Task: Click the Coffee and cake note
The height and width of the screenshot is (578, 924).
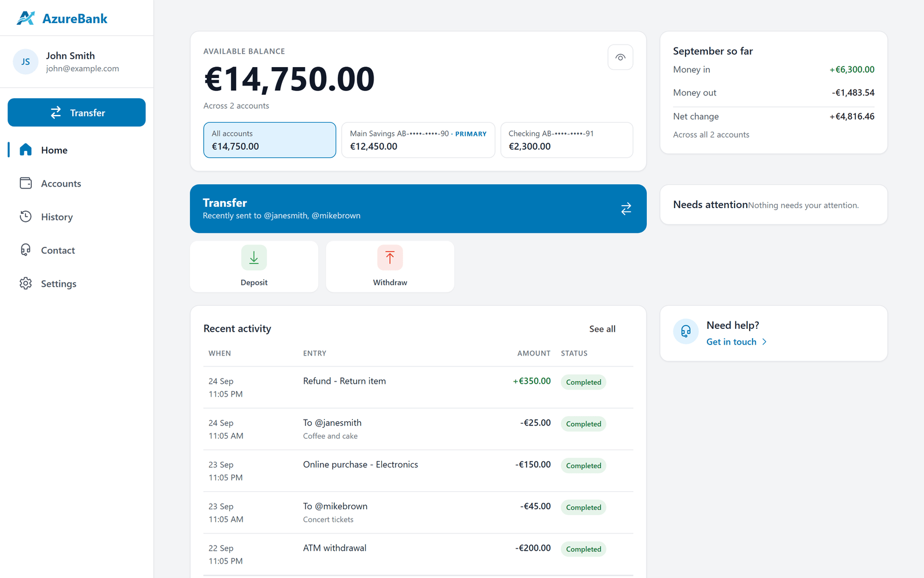Action: 330,436
